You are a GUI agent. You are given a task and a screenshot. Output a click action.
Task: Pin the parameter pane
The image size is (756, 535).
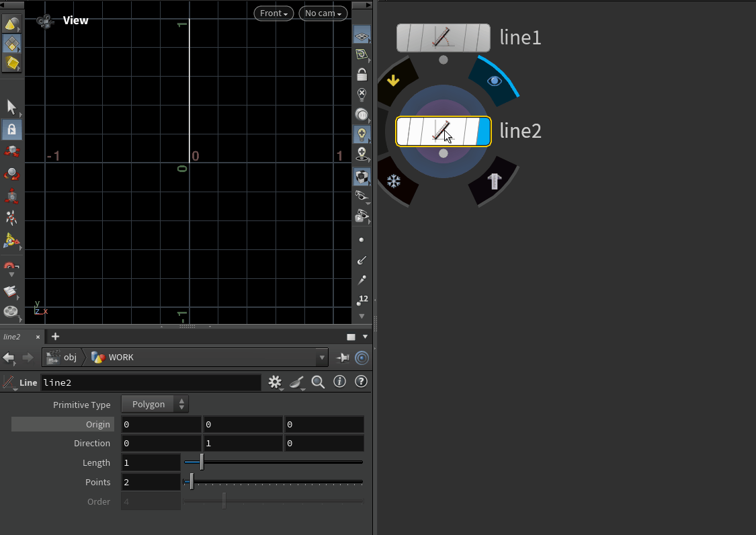click(x=343, y=358)
